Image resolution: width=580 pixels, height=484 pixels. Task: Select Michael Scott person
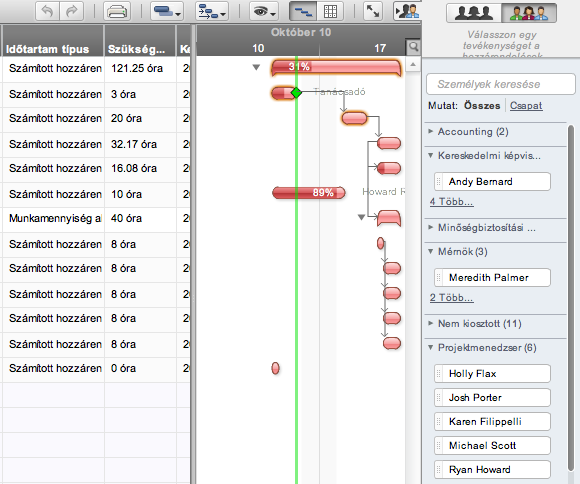pos(492,446)
